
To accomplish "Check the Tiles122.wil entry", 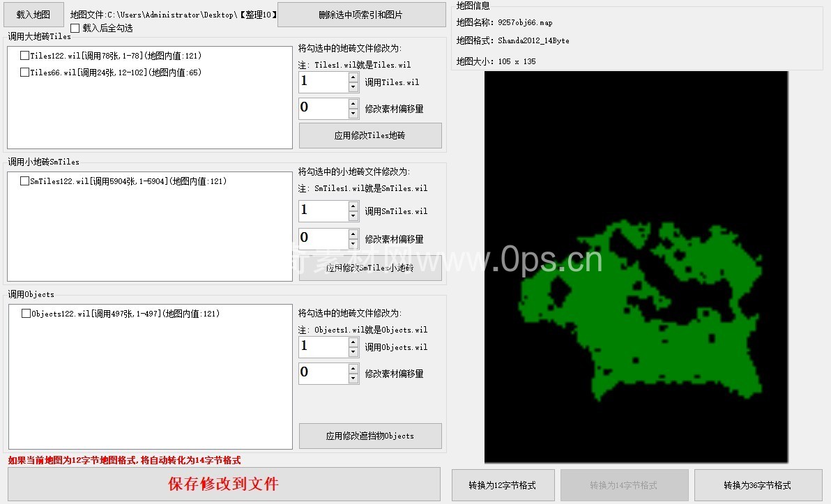I will (x=25, y=56).
